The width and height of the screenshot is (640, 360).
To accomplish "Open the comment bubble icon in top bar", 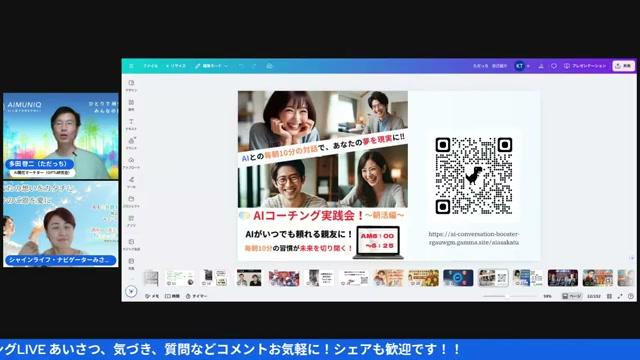I will click(554, 66).
